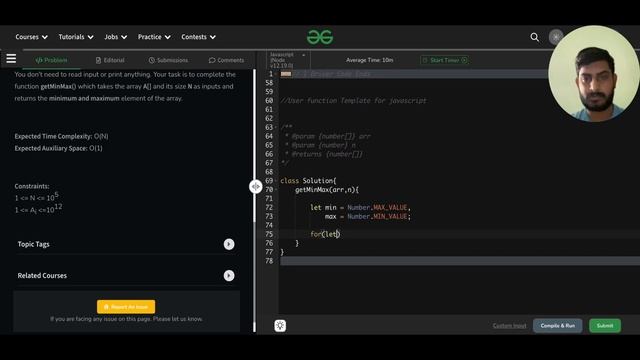Click the panel splitter handle icon

pyautogui.click(x=256, y=187)
